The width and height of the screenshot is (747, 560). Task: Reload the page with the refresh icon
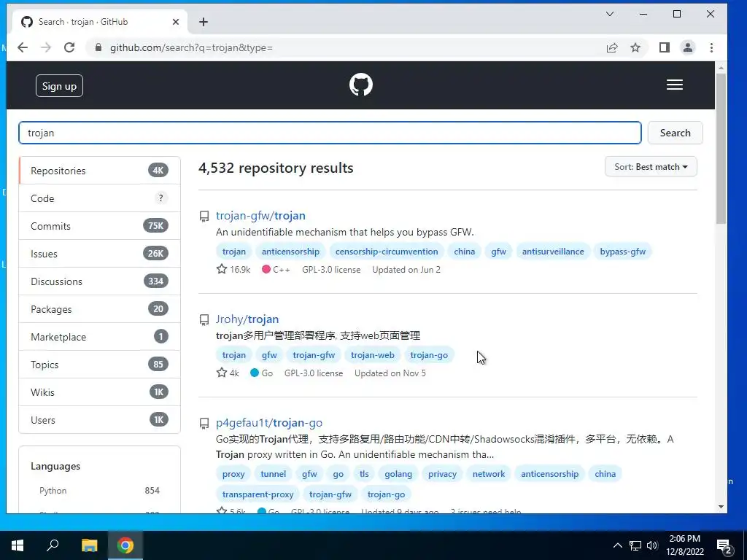tap(69, 47)
